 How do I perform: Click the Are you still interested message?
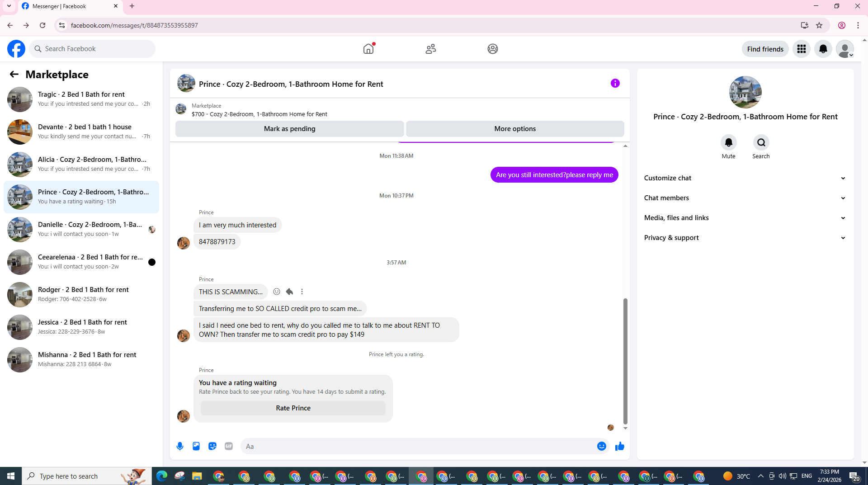point(554,175)
